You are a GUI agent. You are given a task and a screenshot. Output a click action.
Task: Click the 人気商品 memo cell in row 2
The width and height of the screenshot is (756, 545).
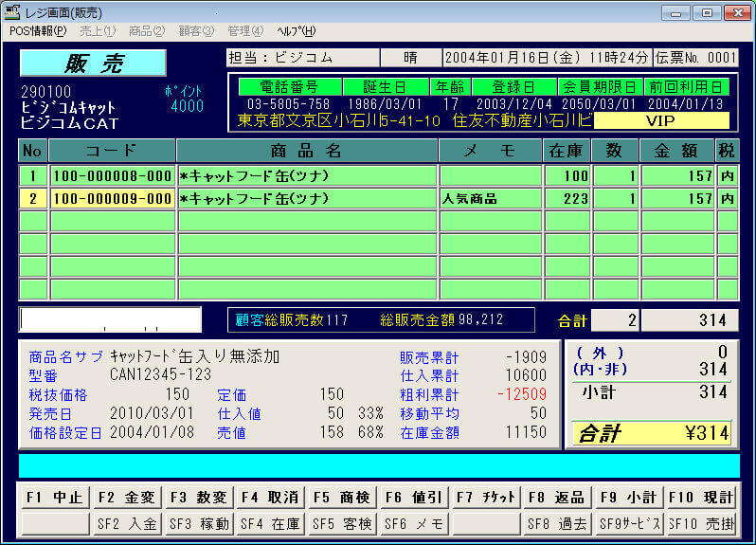490,199
